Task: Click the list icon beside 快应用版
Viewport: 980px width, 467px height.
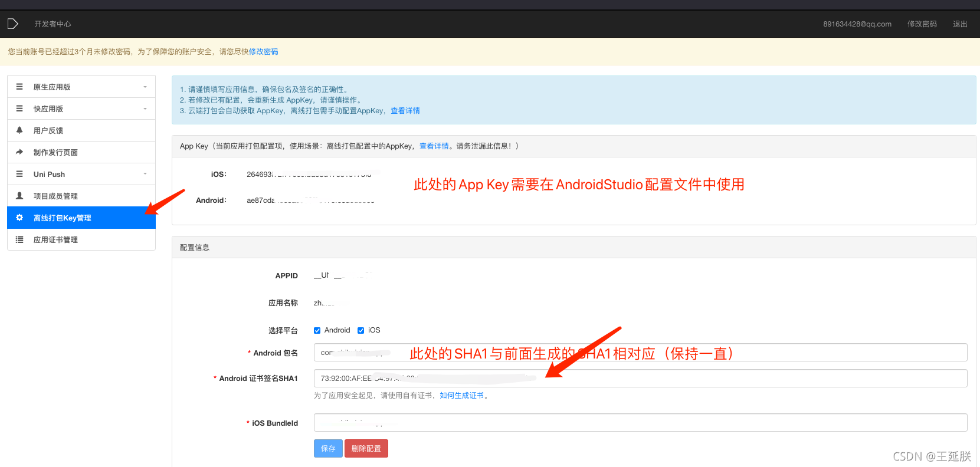Action: 19,108
